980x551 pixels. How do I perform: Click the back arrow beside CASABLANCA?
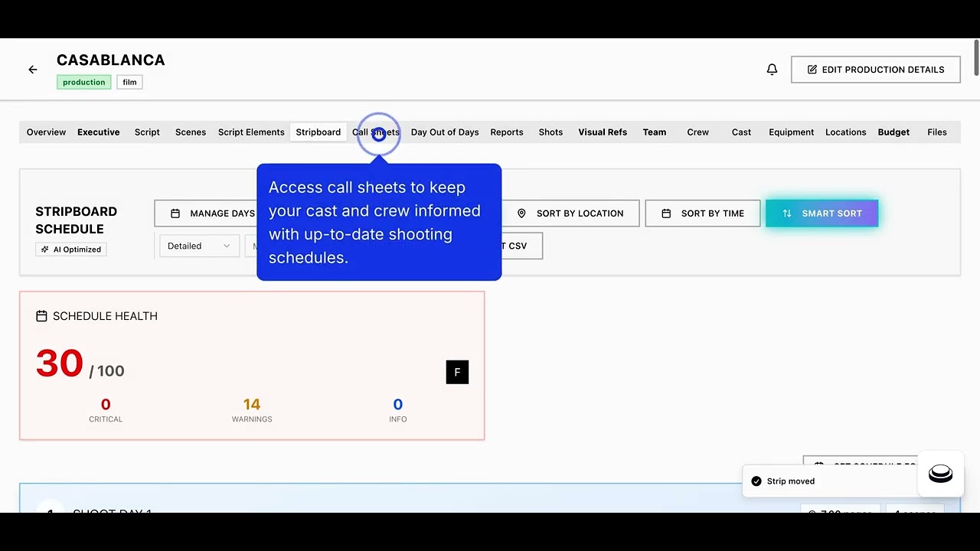click(x=32, y=70)
